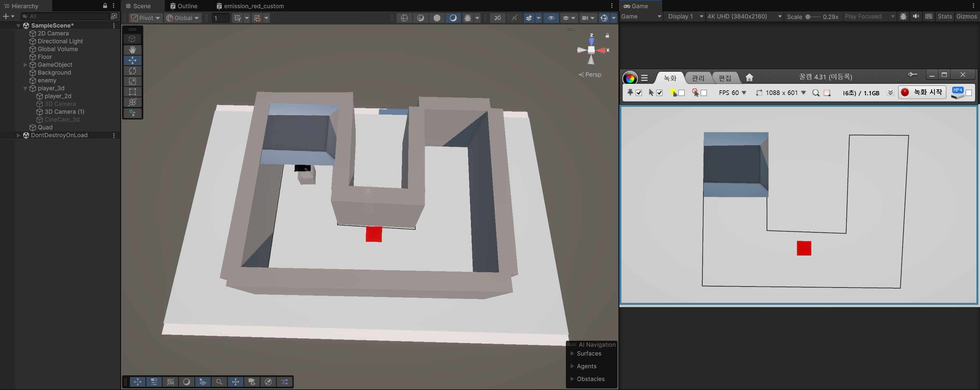This screenshot has height=390, width=980.
Task: Select the Rotate tool in Scene
Action: tap(132, 71)
